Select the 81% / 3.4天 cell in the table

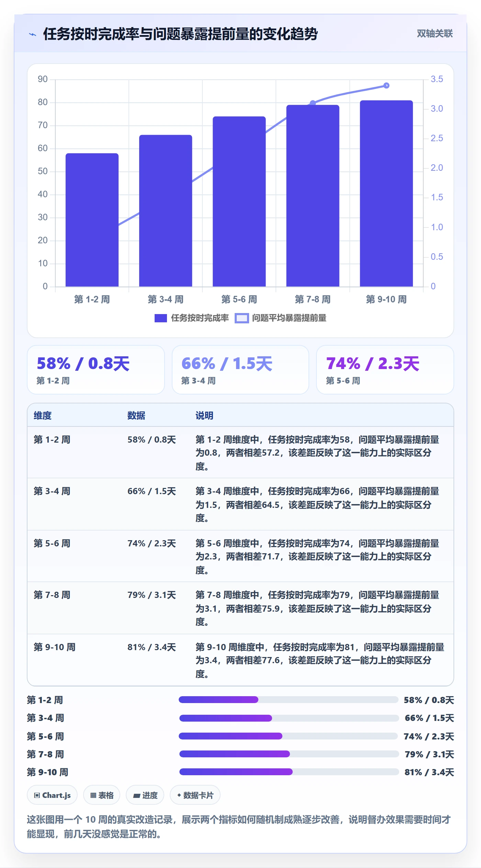coord(152,647)
